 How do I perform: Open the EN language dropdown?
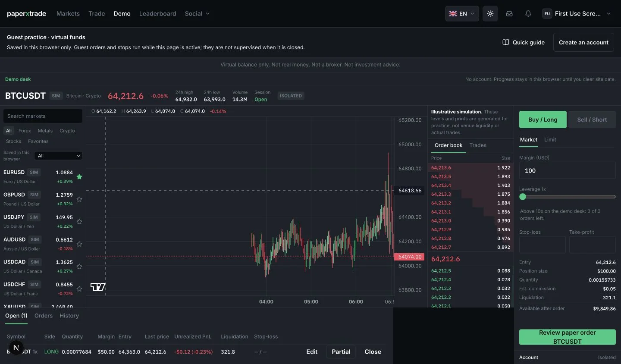[462, 14]
